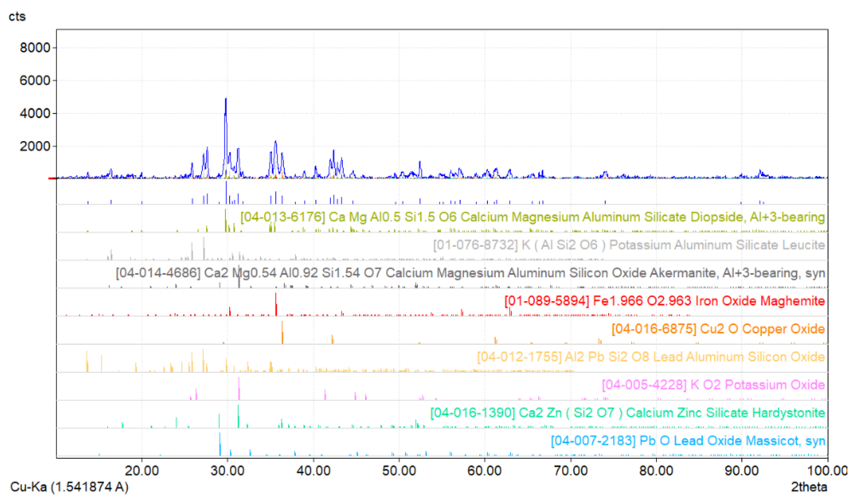Click the cts axis title
This screenshot has width=854, height=504.
click(17, 16)
